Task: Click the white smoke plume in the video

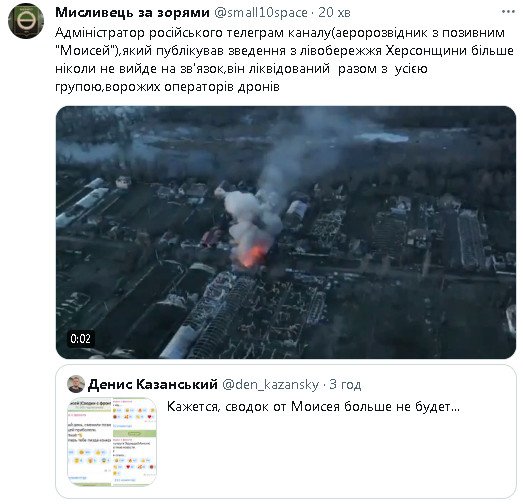Action: (x=251, y=215)
